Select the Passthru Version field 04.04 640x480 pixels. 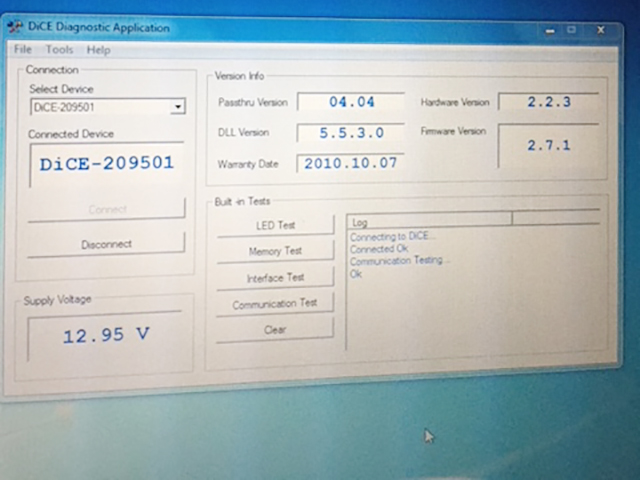point(350,102)
